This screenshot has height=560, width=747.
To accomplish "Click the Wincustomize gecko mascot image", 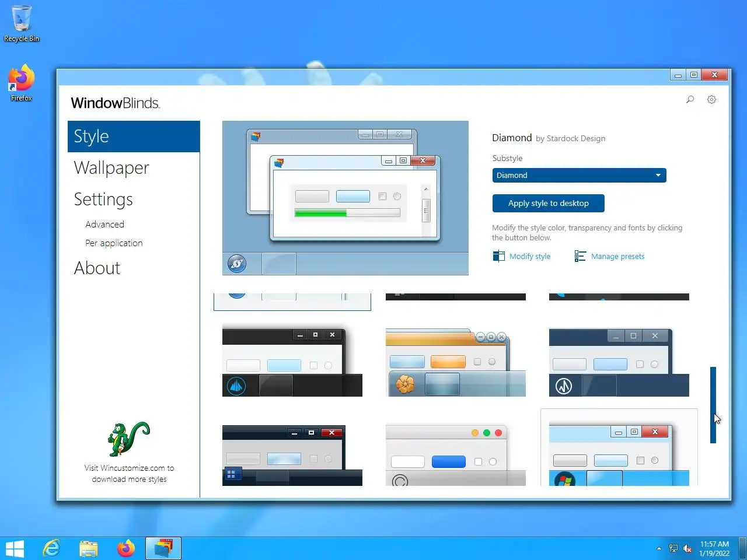I will tap(129, 439).
